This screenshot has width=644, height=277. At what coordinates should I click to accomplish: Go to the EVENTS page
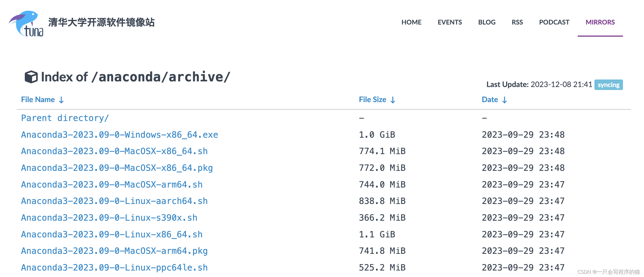450,22
